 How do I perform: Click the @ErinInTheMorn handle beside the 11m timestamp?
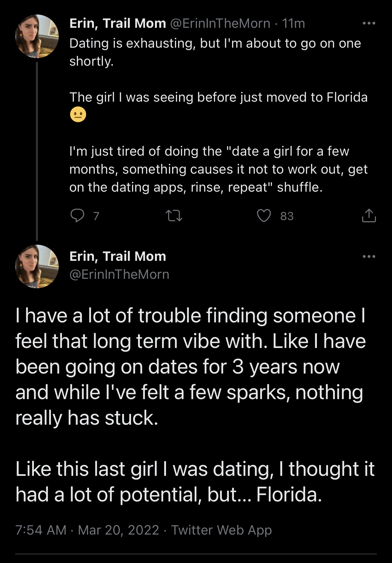tap(220, 23)
